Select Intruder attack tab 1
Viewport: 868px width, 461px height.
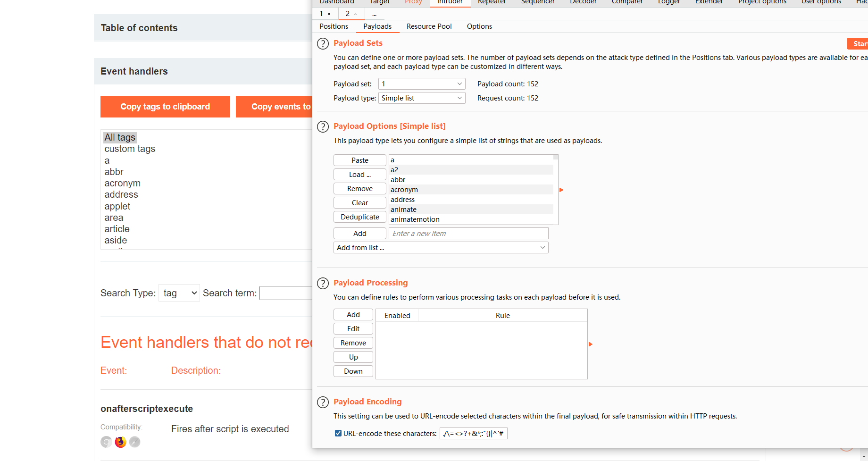point(321,14)
